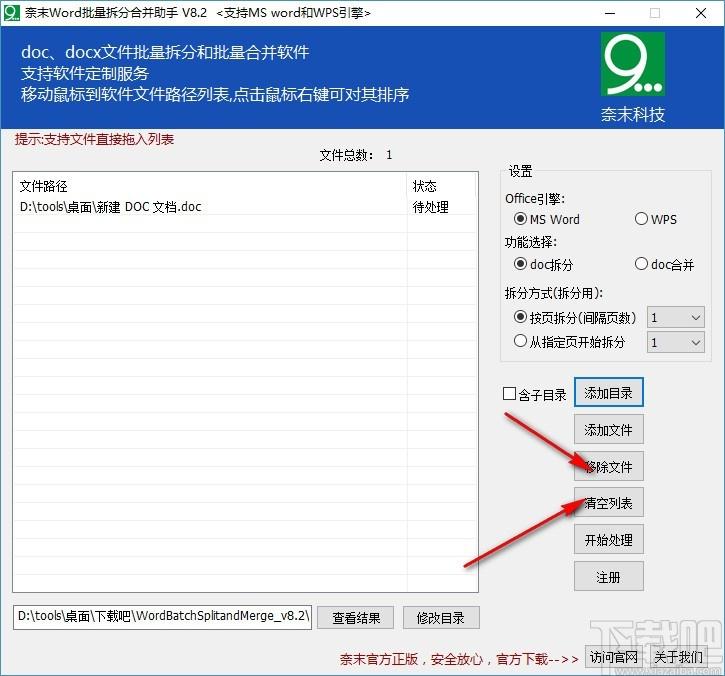Visit the website via 访问官网
The height and width of the screenshot is (676, 725).
pyautogui.click(x=614, y=657)
